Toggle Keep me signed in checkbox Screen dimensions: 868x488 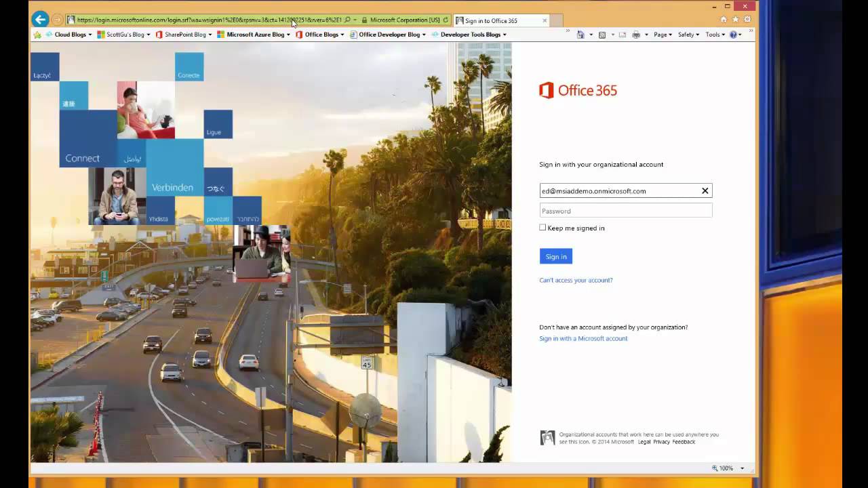pyautogui.click(x=542, y=228)
